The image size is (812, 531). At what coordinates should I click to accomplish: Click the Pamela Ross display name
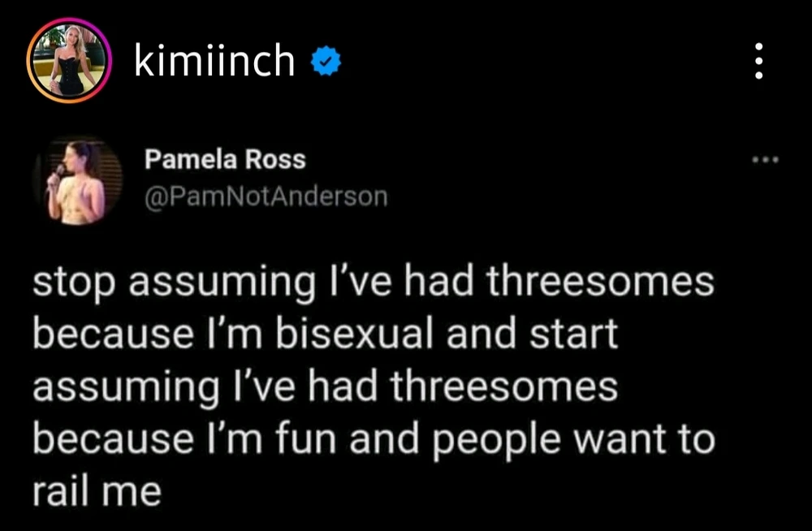[x=225, y=160]
